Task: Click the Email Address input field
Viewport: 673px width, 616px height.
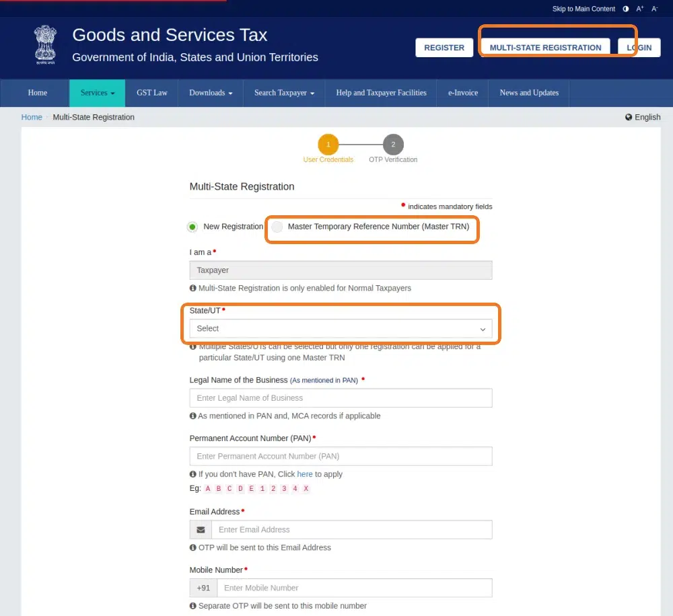Action: [x=351, y=530]
